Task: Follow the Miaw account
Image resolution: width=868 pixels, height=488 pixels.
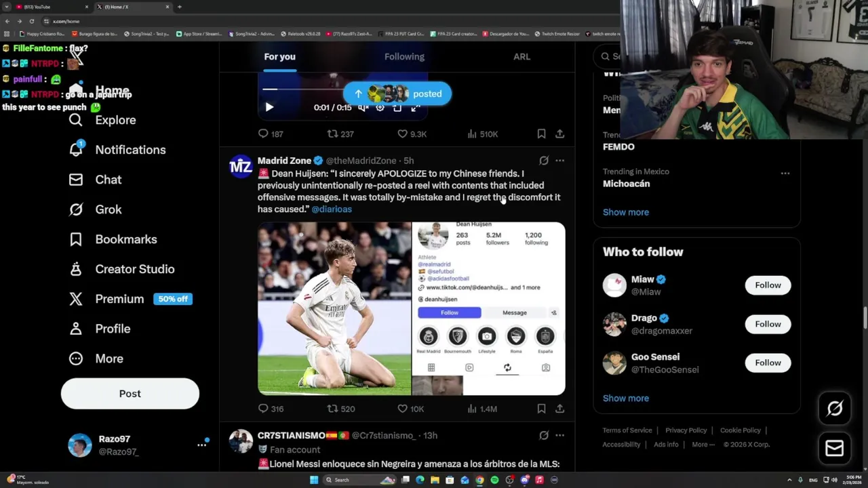Action: coord(768,285)
